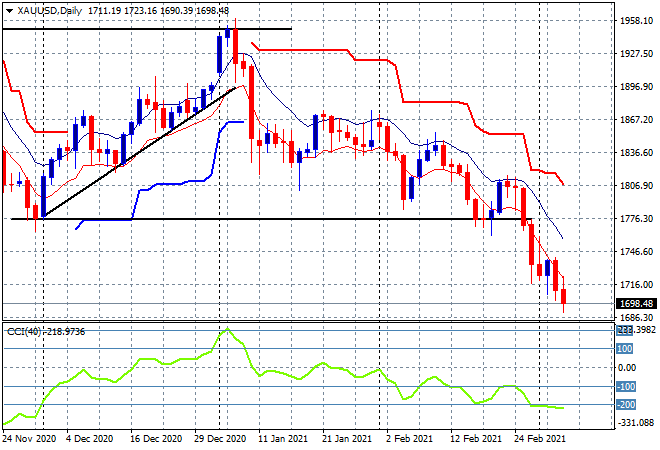
Task: Click the 11 Jan 2021 date label
Action: [x=283, y=439]
